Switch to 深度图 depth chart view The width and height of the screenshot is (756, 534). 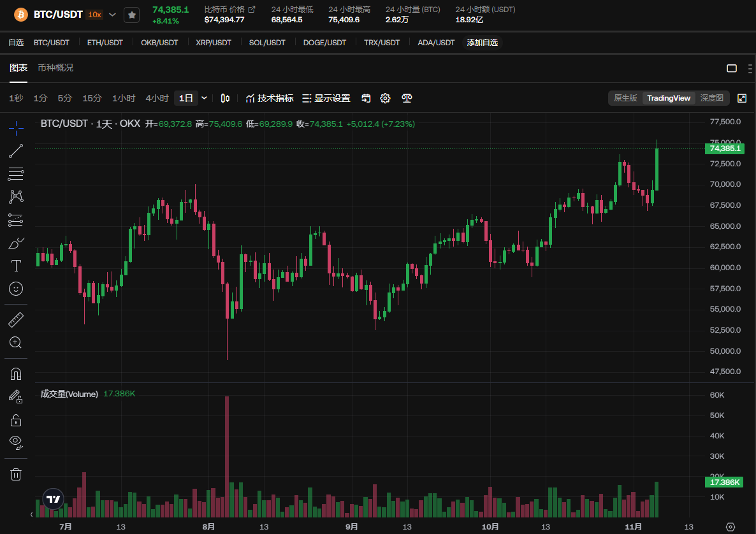click(x=711, y=98)
